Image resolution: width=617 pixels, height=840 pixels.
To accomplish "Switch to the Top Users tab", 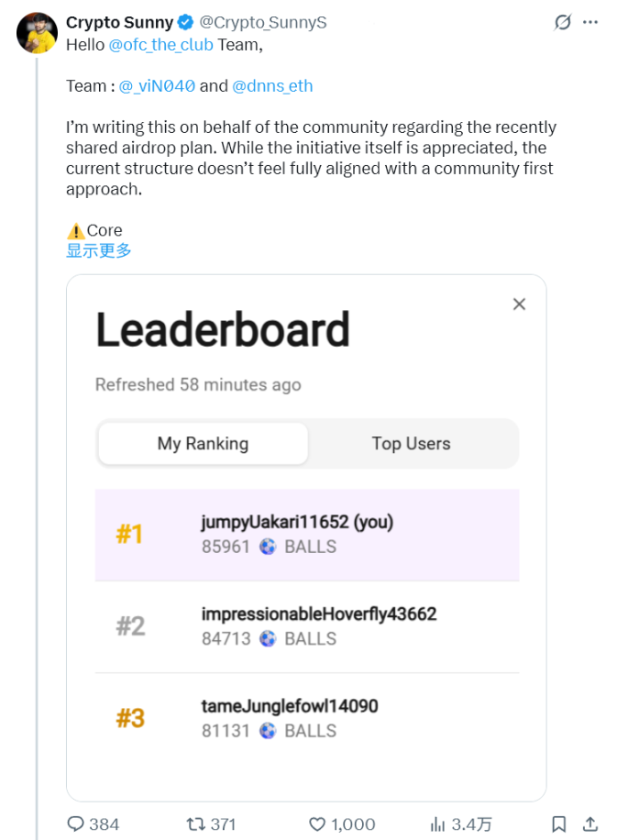I will [411, 444].
